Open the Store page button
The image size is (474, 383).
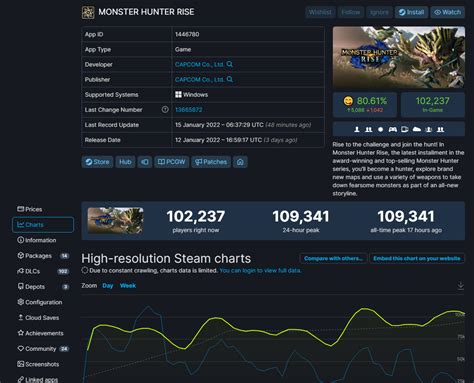[x=97, y=162]
